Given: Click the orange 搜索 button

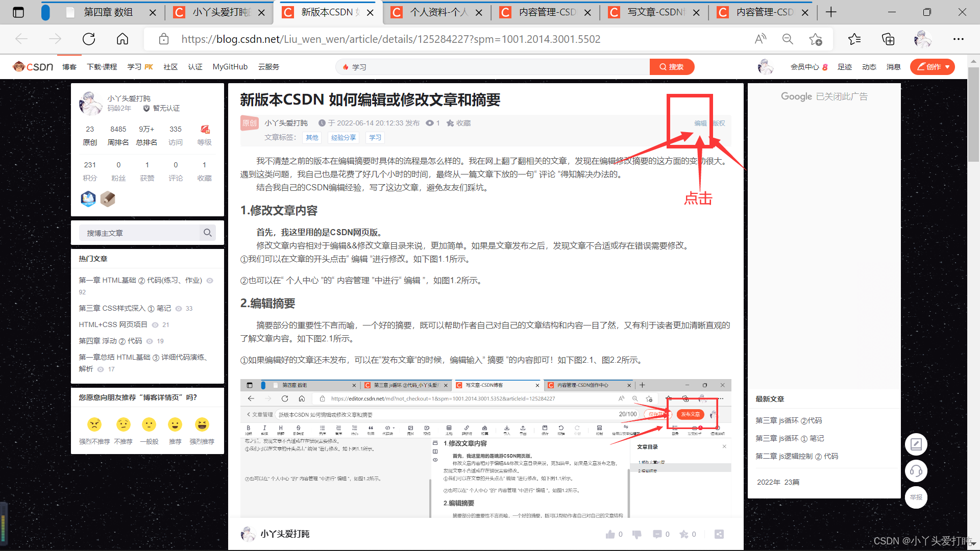Looking at the screenshot, I should [672, 67].
